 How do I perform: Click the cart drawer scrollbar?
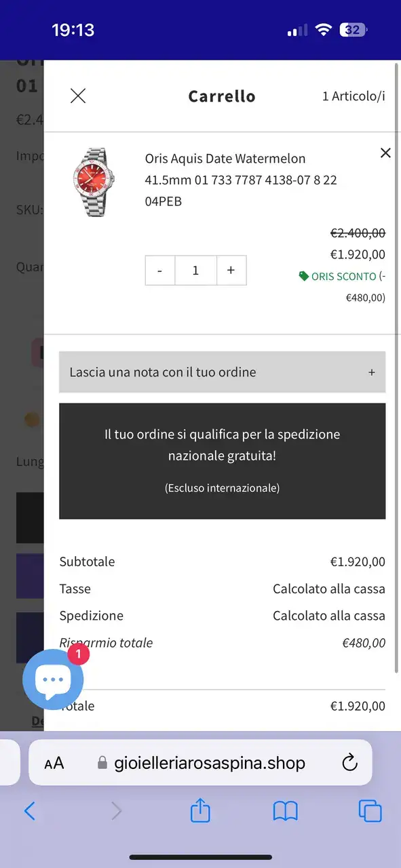(398, 366)
